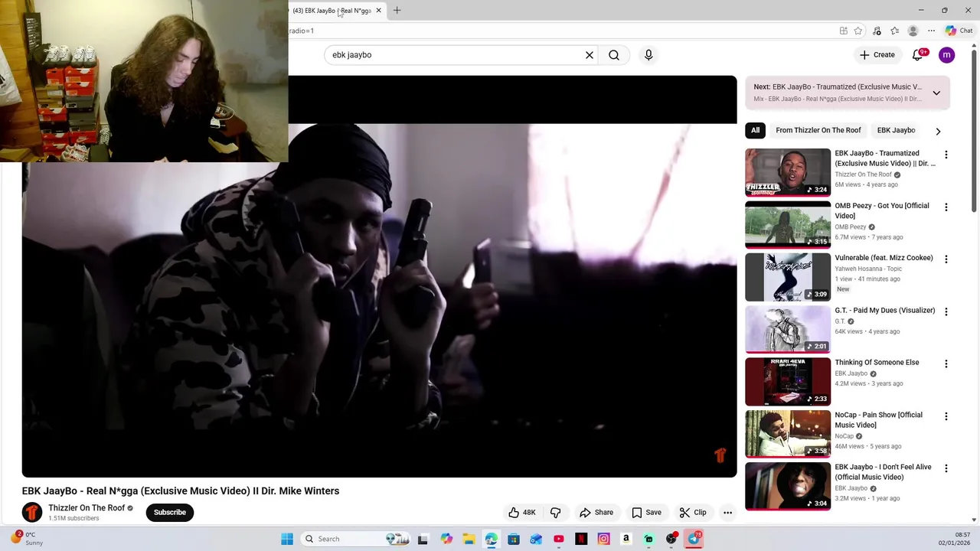
Task: Open Thizzler On The Roof channel name
Action: point(87,508)
